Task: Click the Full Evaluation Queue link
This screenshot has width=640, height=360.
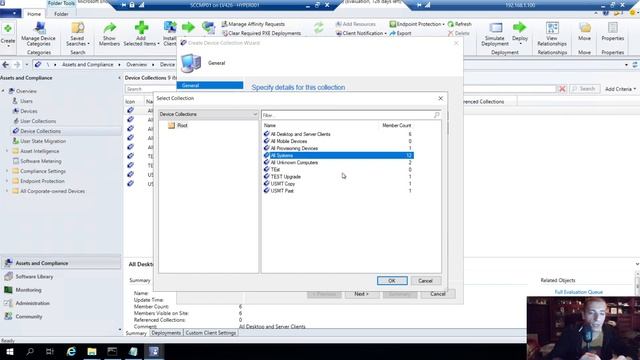Action: tap(578, 292)
